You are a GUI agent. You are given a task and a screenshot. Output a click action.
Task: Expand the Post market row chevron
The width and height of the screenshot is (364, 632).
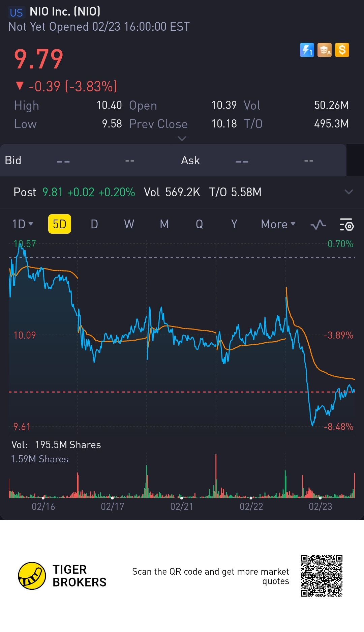coord(349,192)
